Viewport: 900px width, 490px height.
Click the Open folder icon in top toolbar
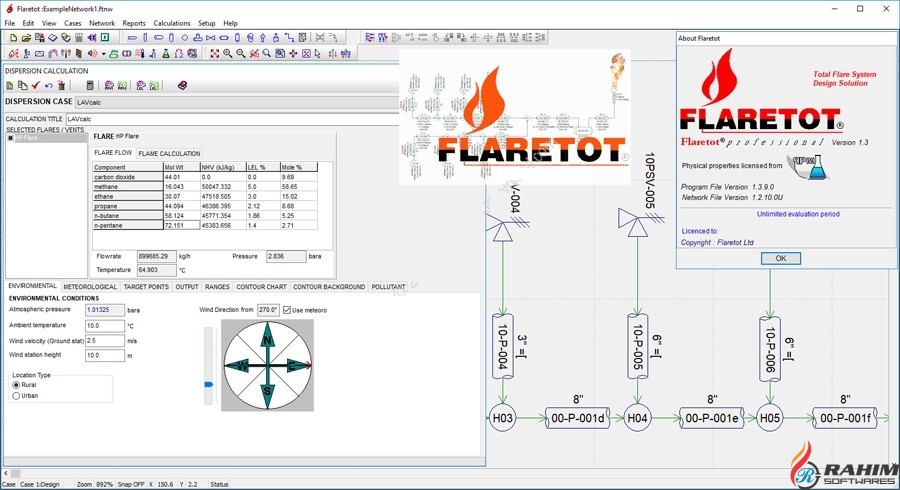click(26, 37)
